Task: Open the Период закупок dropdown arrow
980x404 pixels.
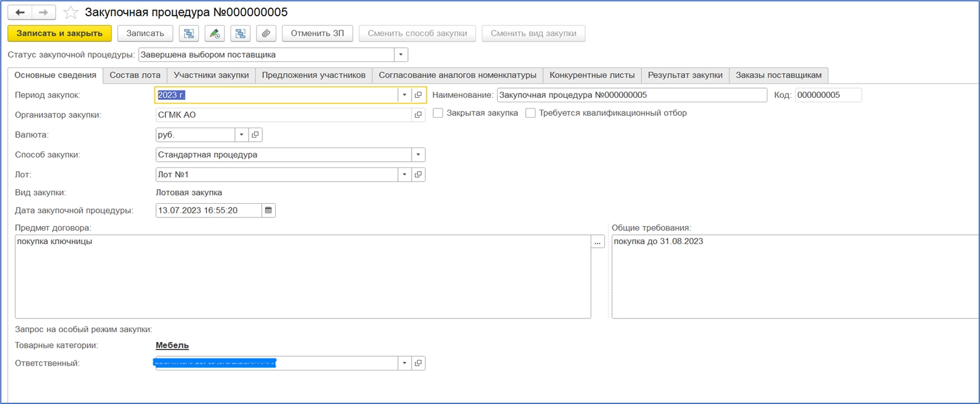Action: (405, 95)
